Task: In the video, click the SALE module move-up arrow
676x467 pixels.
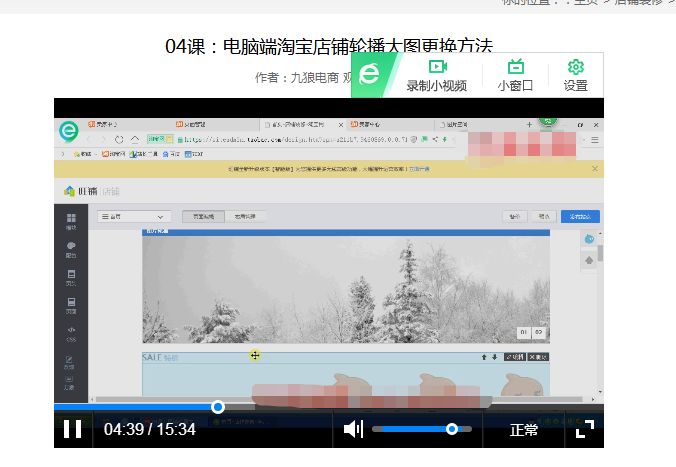Action: click(x=484, y=357)
